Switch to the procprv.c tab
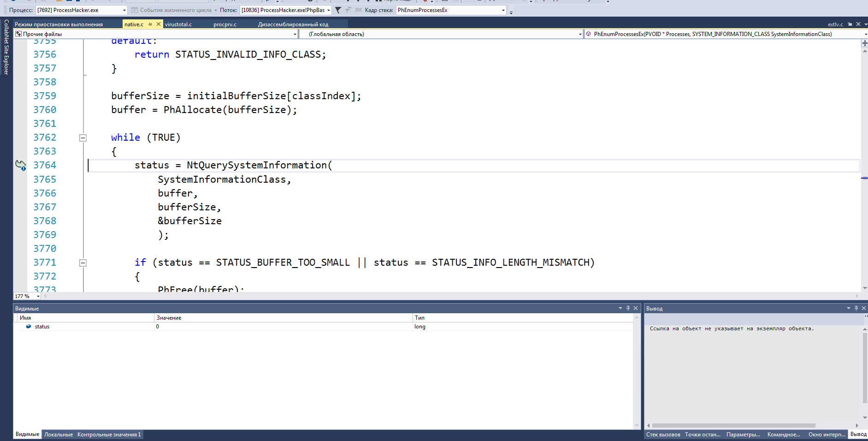The image size is (868, 441). (225, 24)
